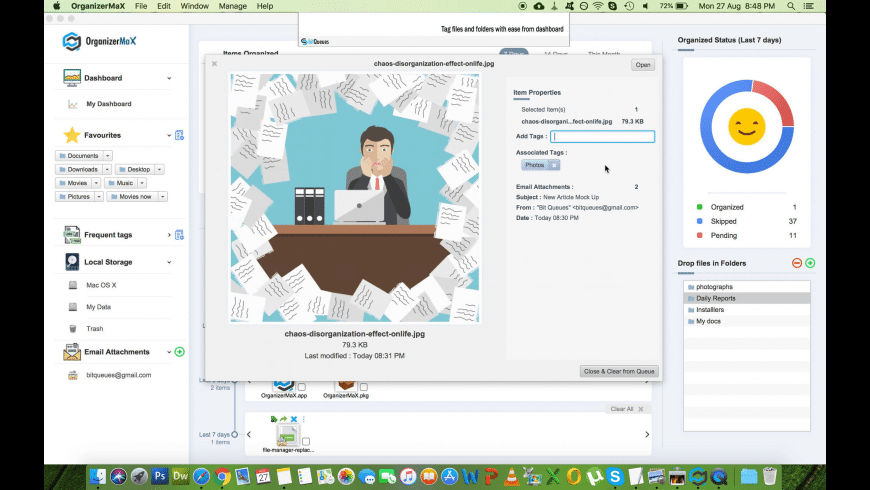Viewport: 870px width, 490px height.
Task: Go to previous items in Last 7 days row
Action: 249,435
